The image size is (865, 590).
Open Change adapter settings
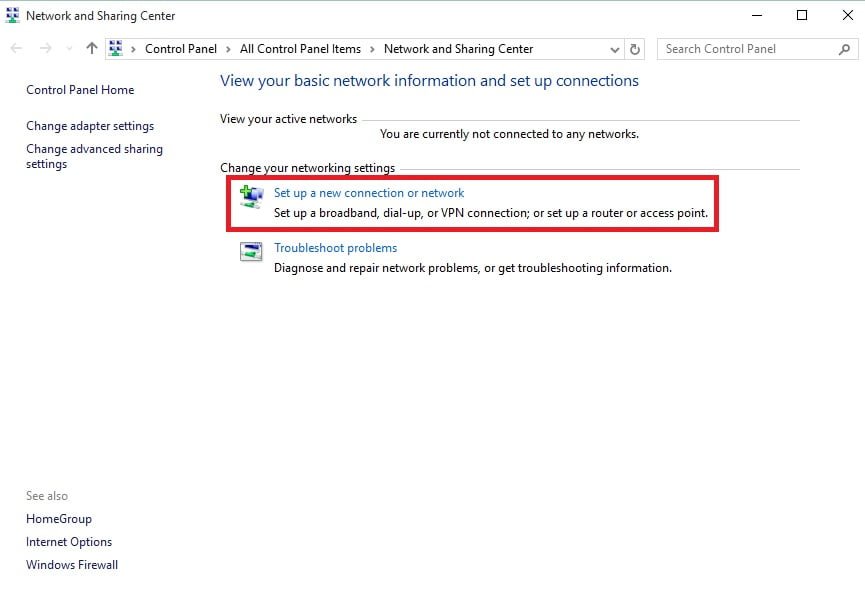click(90, 126)
